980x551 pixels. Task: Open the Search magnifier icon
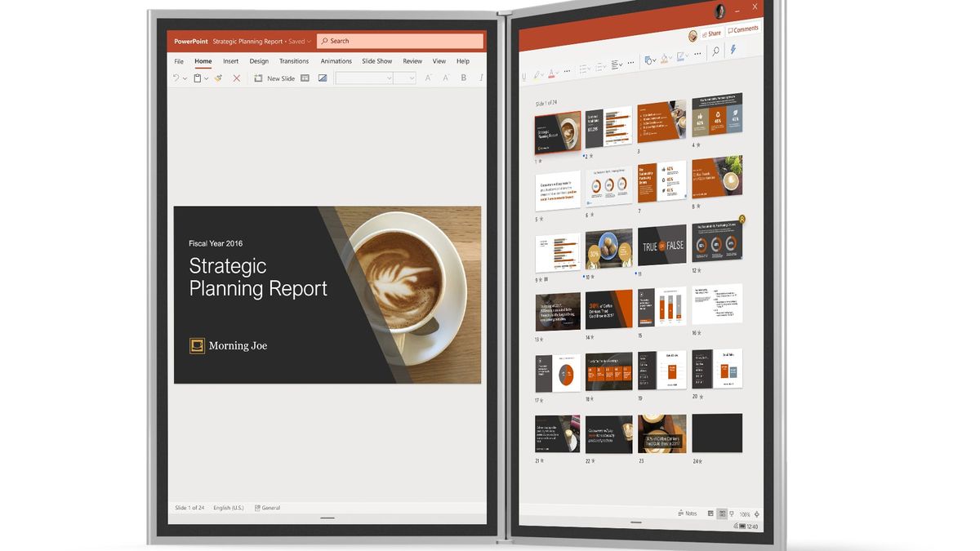coord(716,51)
